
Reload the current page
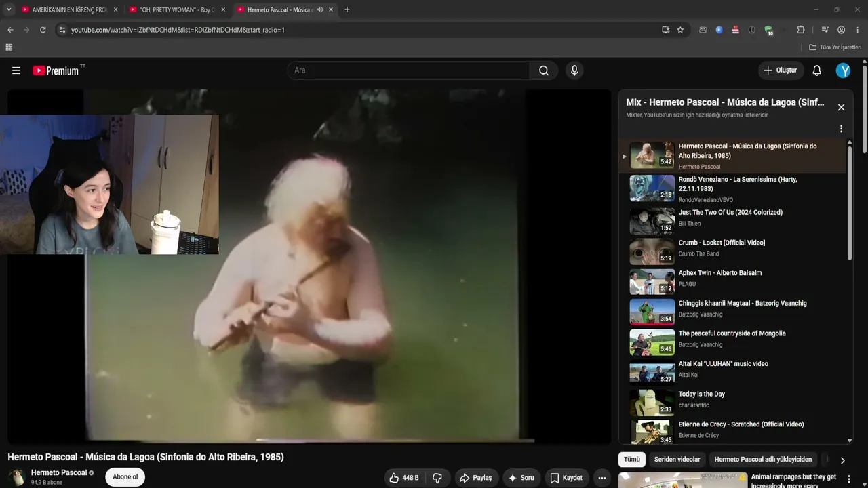pos(43,30)
